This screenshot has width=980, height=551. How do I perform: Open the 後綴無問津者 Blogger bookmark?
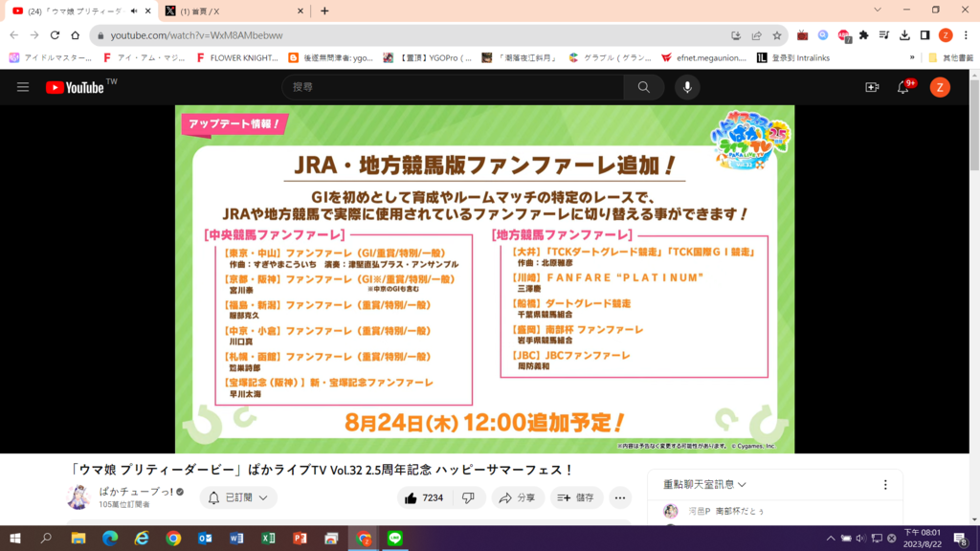tap(330, 58)
